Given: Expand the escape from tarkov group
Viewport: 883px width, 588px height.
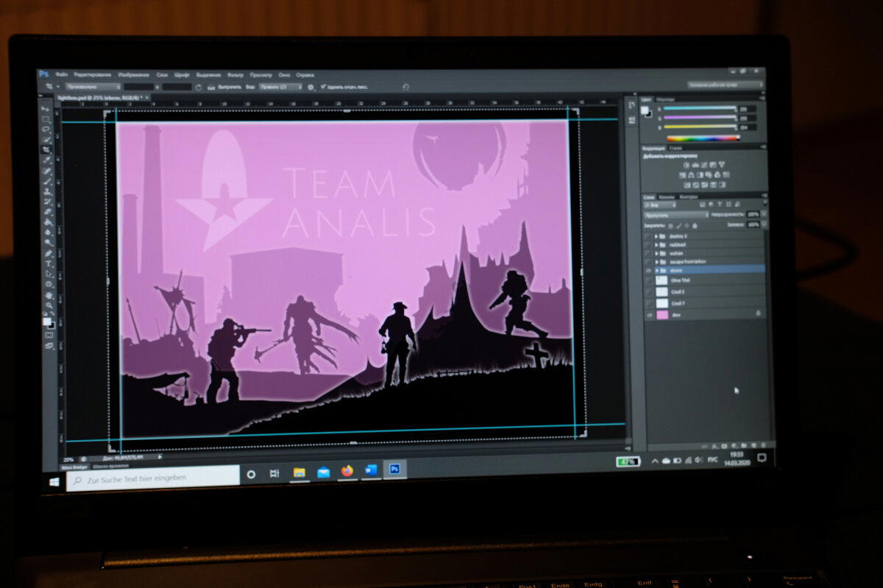Looking at the screenshot, I should (656, 262).
